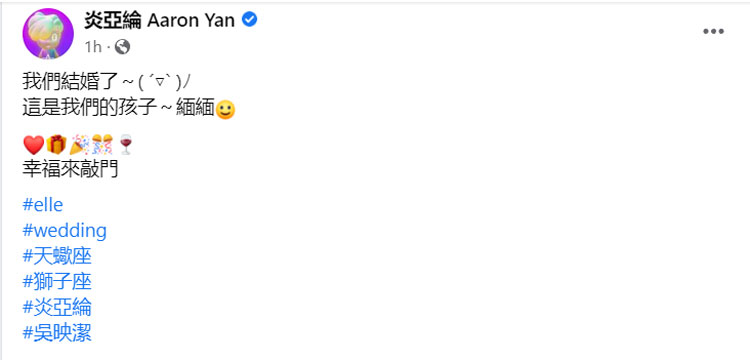Open 炎亞綸 Aaron Yan's profile avatar

48,34
